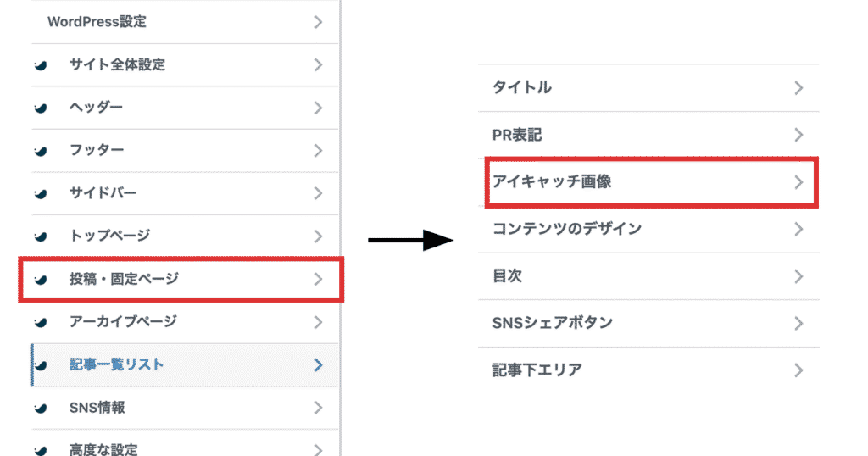Click the whale icon beside アーカイブページ
Image resolution: width=868 pixels, height=456 pixels.
[x=39, y=322]
